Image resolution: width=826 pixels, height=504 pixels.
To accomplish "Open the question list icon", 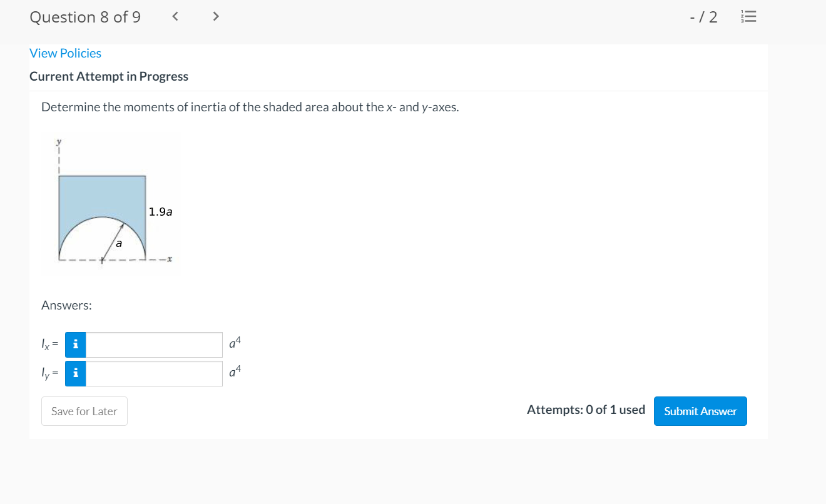I will coord(748,17).
